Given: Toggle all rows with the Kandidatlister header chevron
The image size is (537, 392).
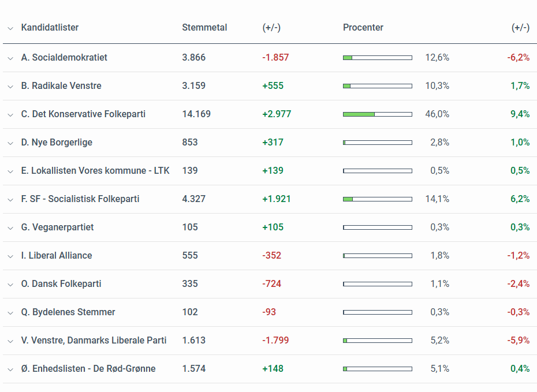Looking at the screenshot, I should (x=10, y=28).
